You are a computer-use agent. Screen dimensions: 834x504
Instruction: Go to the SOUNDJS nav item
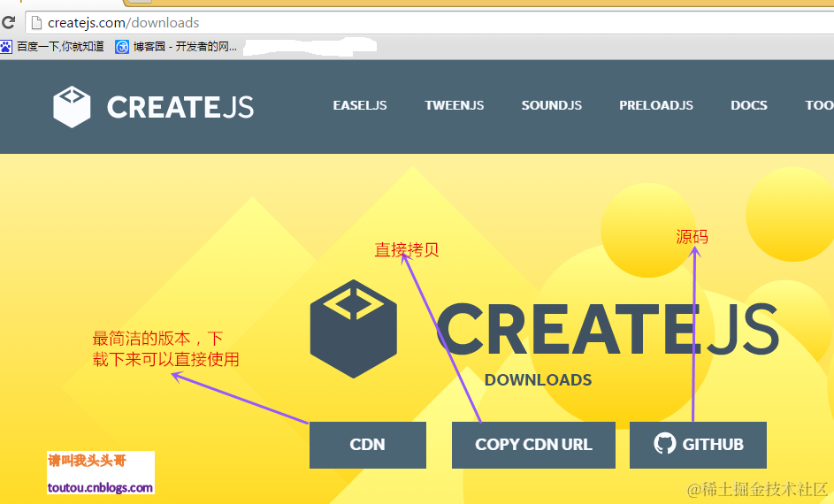(552, 105)
